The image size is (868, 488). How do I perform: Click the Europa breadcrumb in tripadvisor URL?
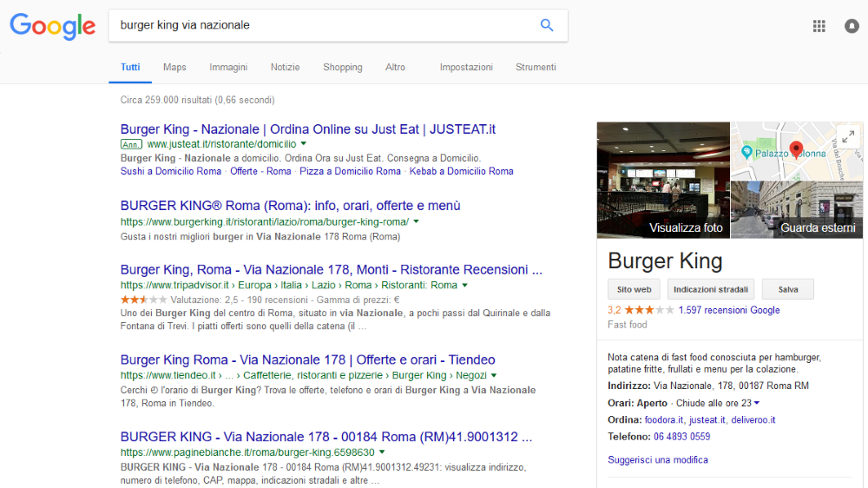254,286
